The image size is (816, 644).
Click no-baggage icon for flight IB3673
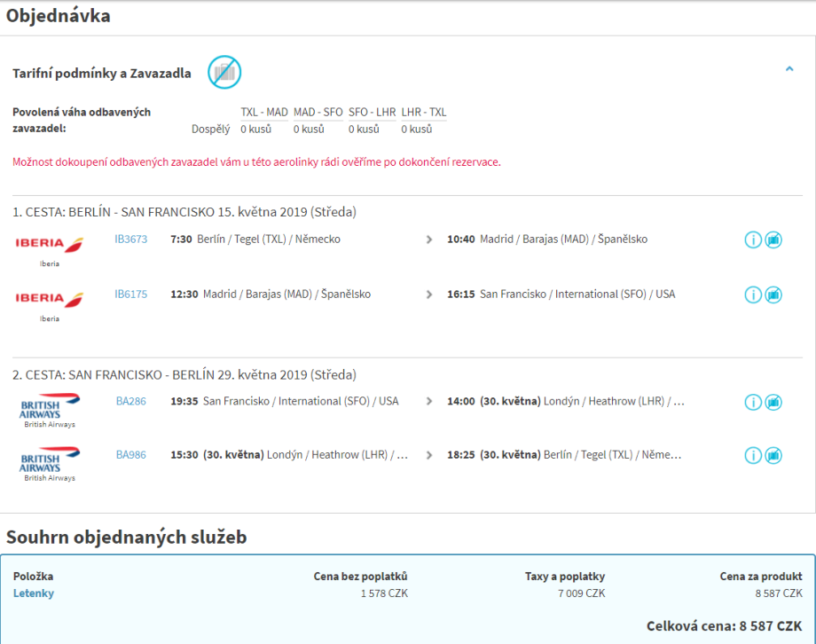tap(773, 240)
